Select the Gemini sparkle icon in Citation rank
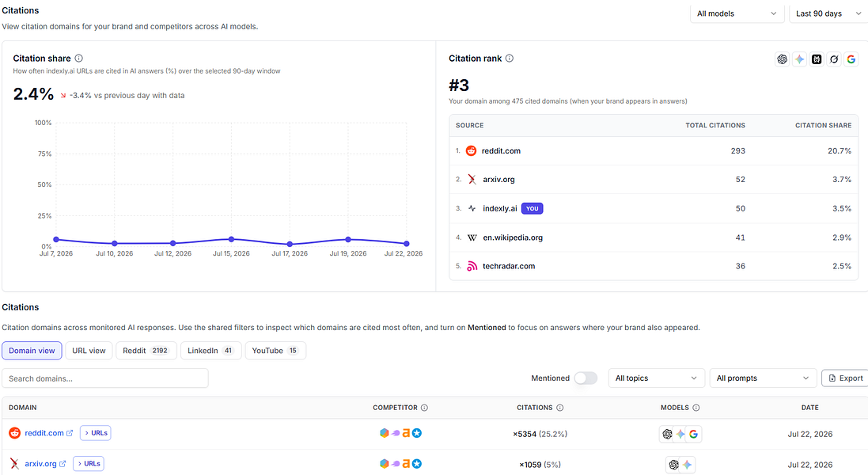 click(799, 59)
